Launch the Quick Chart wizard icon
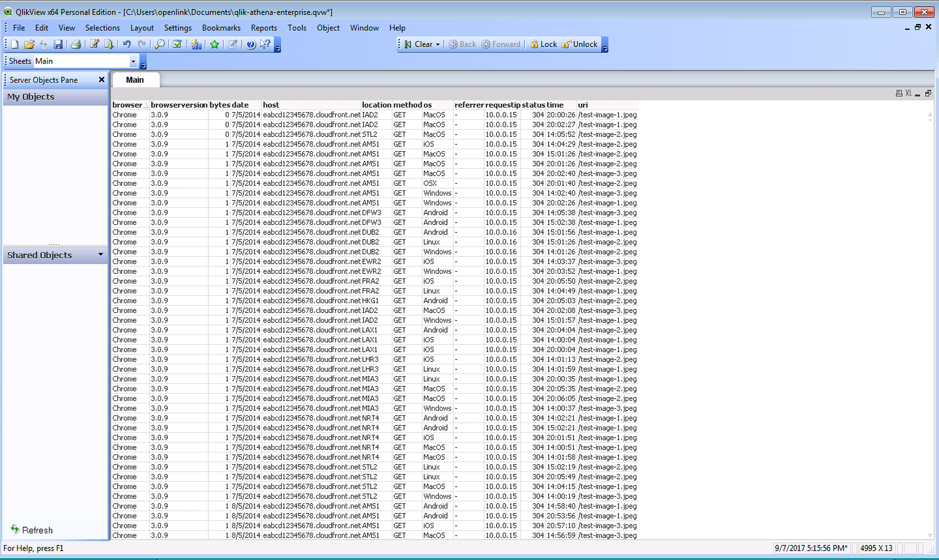939x560 pixels. 196,45
